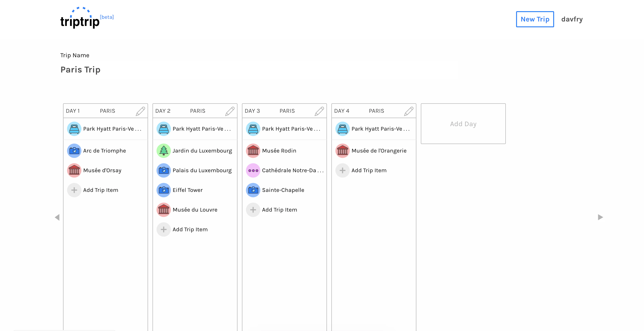
Task: Click the Cathédrale Notre-Dame purple dots icon
Action: (x=253, y=170)
